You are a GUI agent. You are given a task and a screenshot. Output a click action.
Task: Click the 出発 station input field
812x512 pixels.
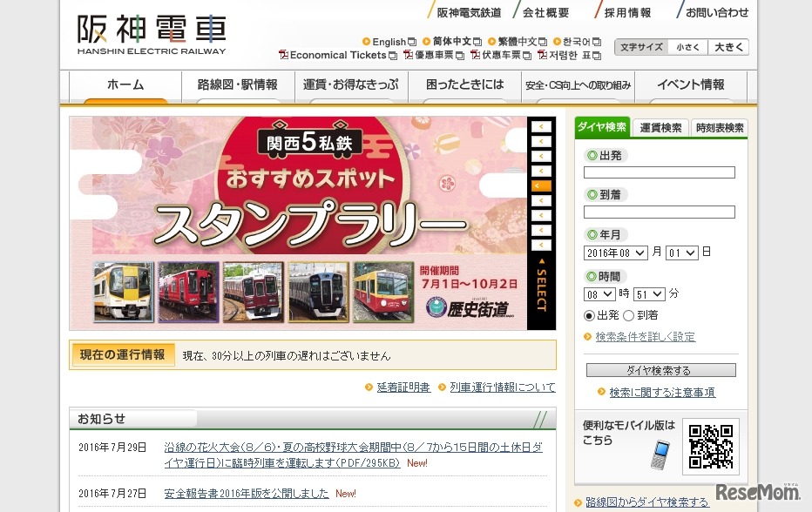tap(660, 172)
